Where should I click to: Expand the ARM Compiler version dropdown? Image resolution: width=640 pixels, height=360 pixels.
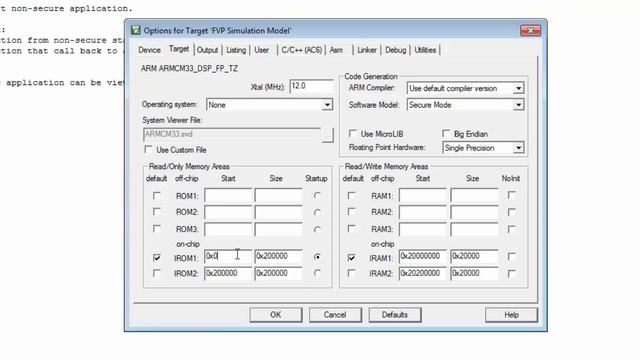point(518,89)
